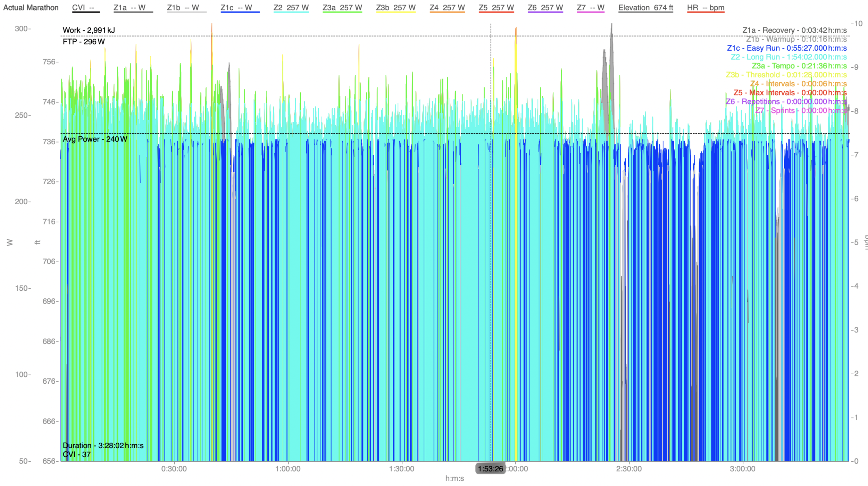Click the Z6 Repetitions time summary
The image size is (868, 486).
pos(786,102)
